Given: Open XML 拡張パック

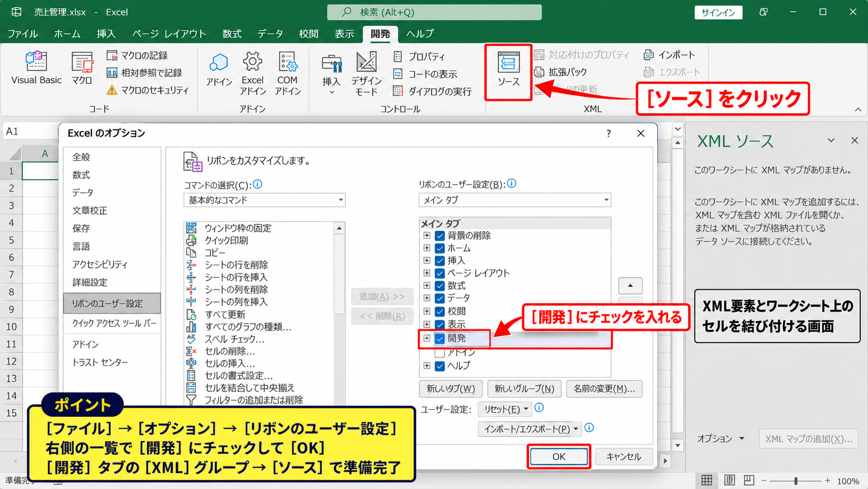Looking at the screenshot, I should [561, 72].
